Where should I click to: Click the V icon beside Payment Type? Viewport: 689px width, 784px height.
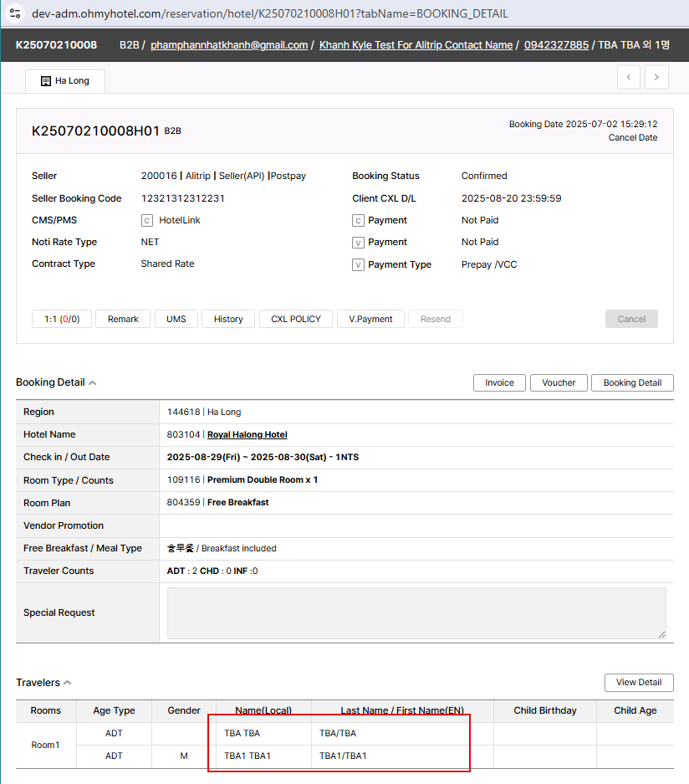click(358, 264)
